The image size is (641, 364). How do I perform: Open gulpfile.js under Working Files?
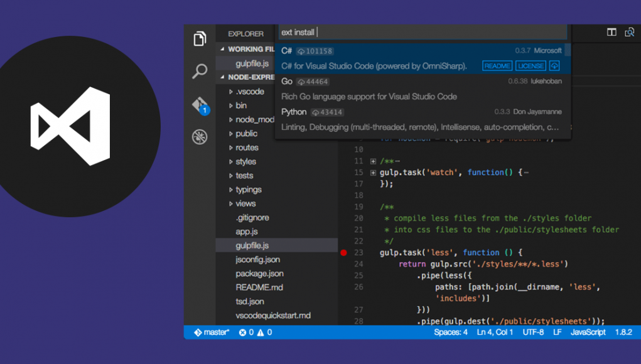tap(252, 63)
